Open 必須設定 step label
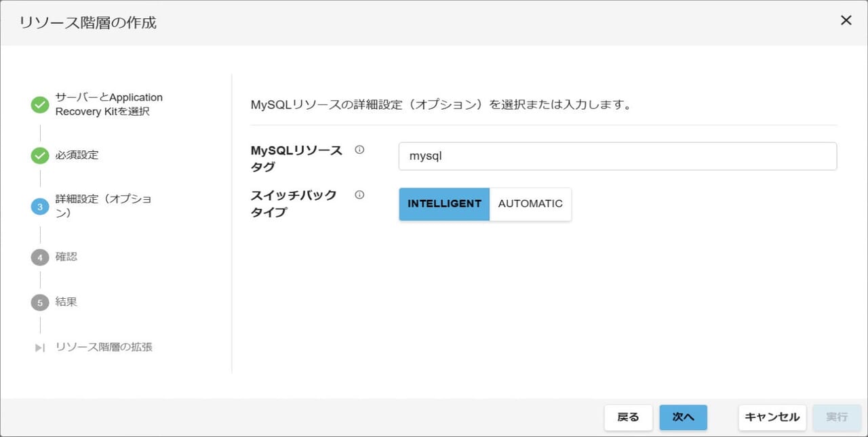Screen dimensions: 868x437 [77, 155]
